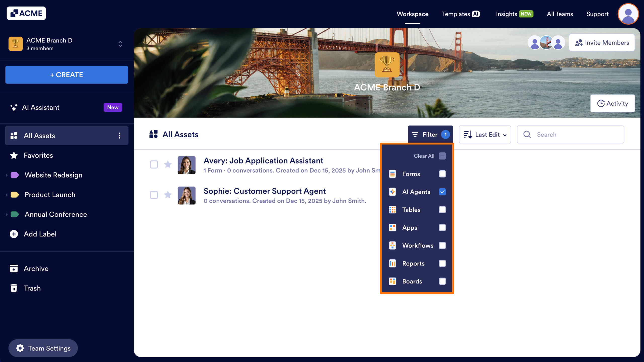Enable the Tables filter
644x362 pixels.
coord(442,210)
